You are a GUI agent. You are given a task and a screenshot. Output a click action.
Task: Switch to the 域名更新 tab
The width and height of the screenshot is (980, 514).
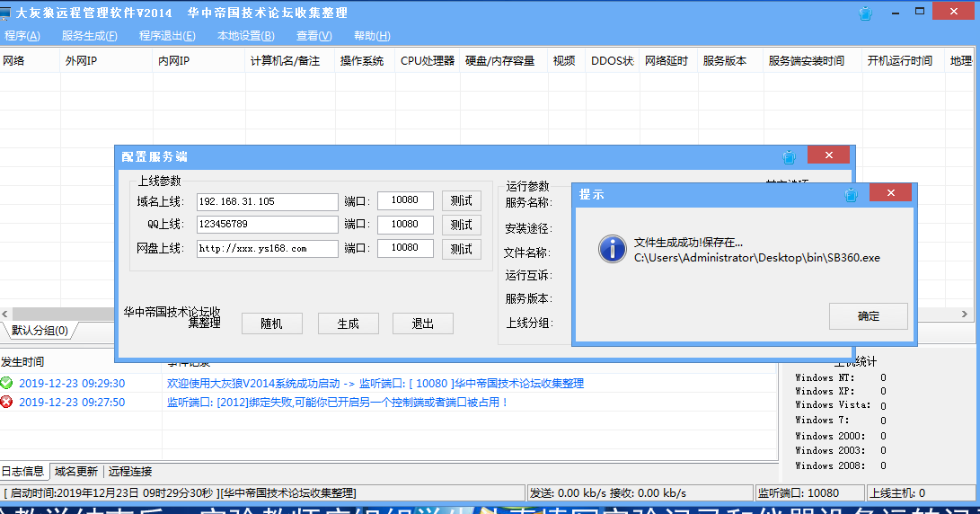76,472
